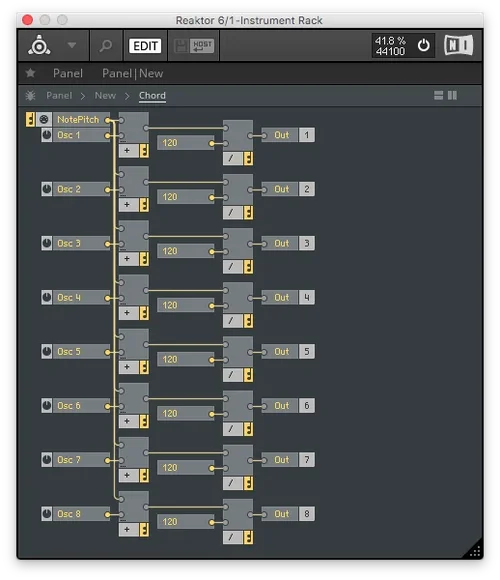Select Chord in the breadcrumb
Viewport: 500px width, 580px height.
pyautogui.click(x=152, y=95)
